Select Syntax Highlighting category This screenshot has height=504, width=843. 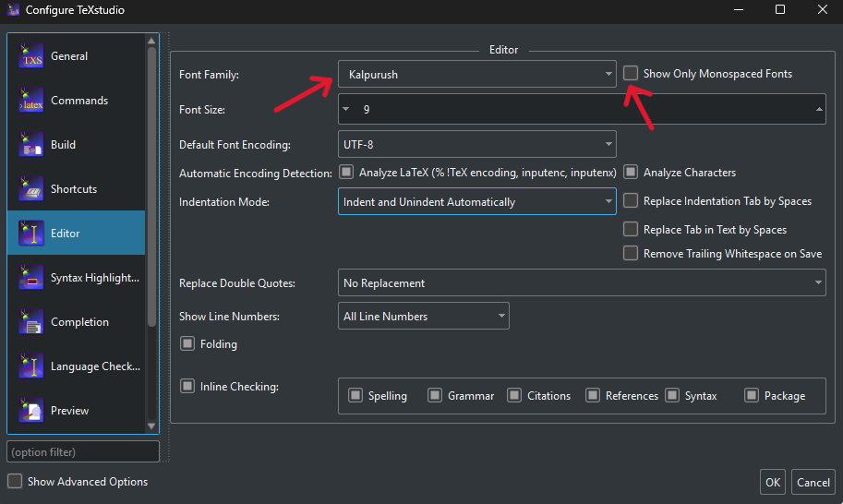pyautogui.click(x=77, y=278)
